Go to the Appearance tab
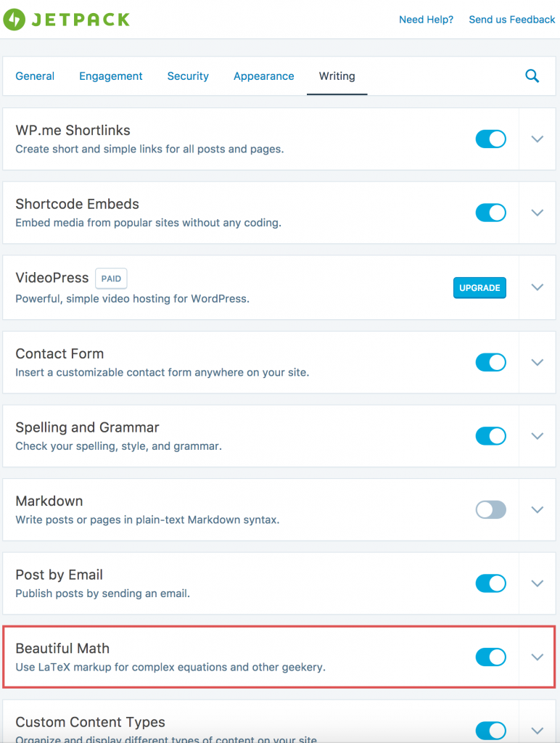Screen dimensions: 560x743 click(263, 76)
